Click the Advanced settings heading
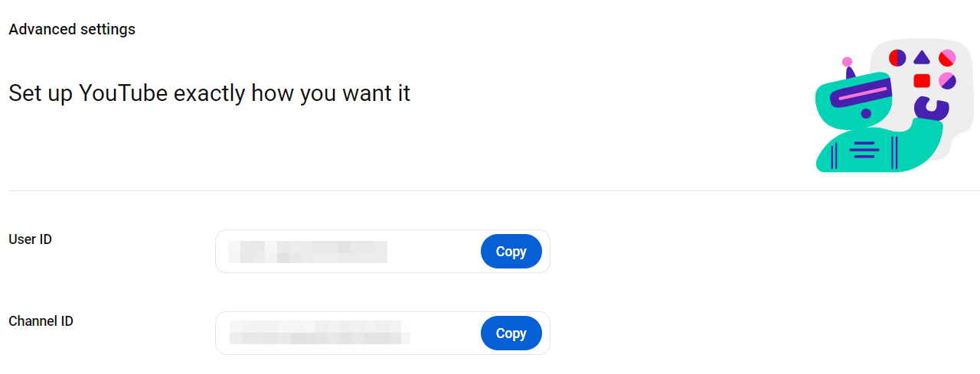 pos(72,30)
